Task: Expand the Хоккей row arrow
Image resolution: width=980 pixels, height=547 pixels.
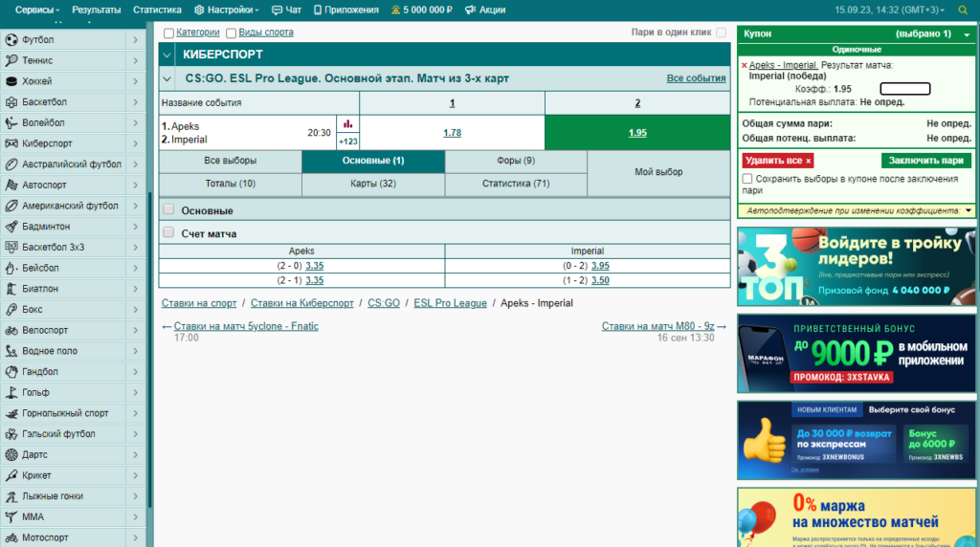Action: [x=136, y=81]
